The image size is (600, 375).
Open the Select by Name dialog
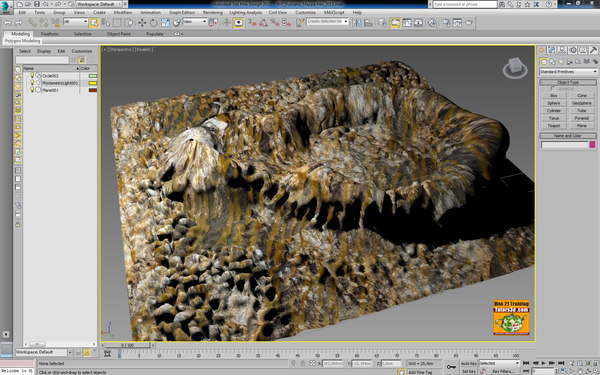click(106, 23)
